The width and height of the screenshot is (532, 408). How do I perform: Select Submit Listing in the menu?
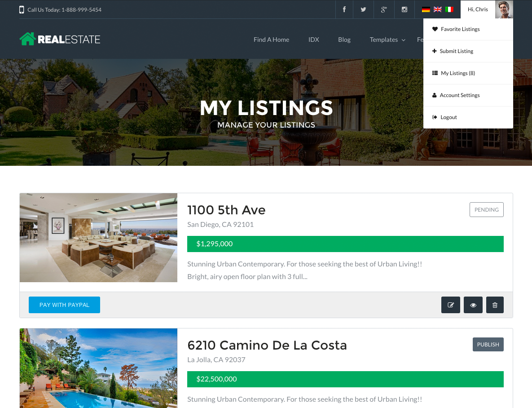point(456,51)
